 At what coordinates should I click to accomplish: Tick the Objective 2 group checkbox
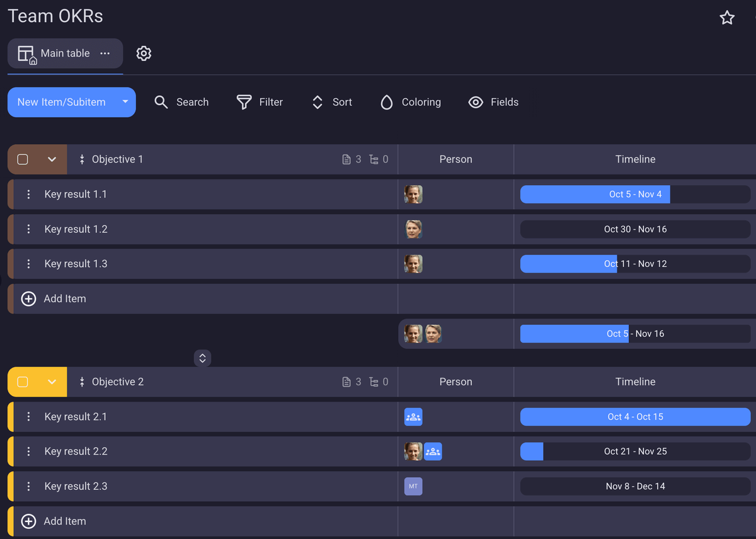click(23, 382)
